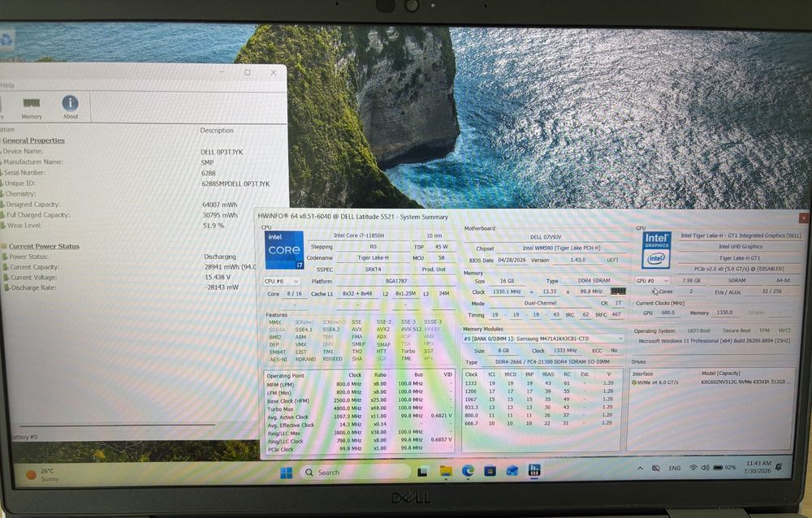
Task: Select the Current Voltage 15.438 V value
Action: tap(218, 277)
